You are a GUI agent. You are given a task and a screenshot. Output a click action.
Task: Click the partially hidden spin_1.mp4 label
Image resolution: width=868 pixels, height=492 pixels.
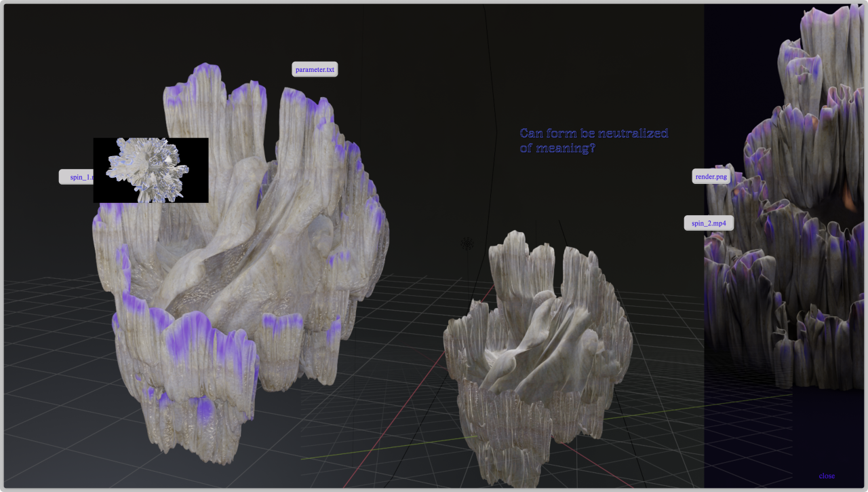click(77, 177)
